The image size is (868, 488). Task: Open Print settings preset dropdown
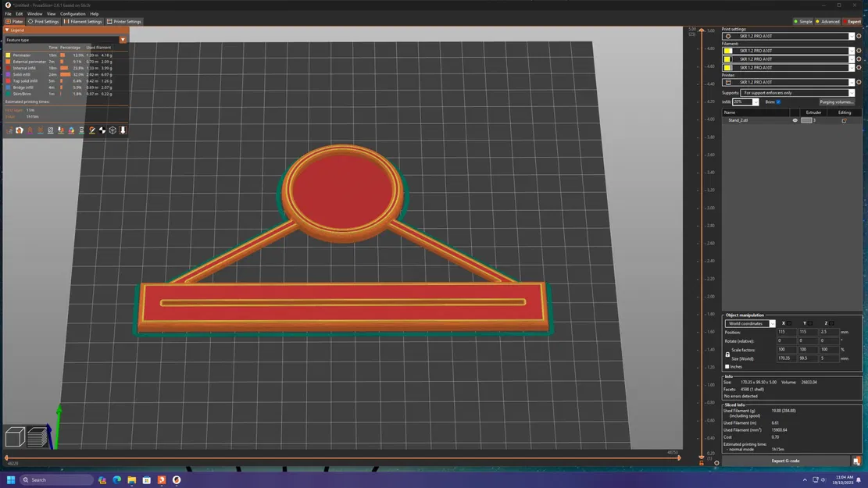point(788,36)
